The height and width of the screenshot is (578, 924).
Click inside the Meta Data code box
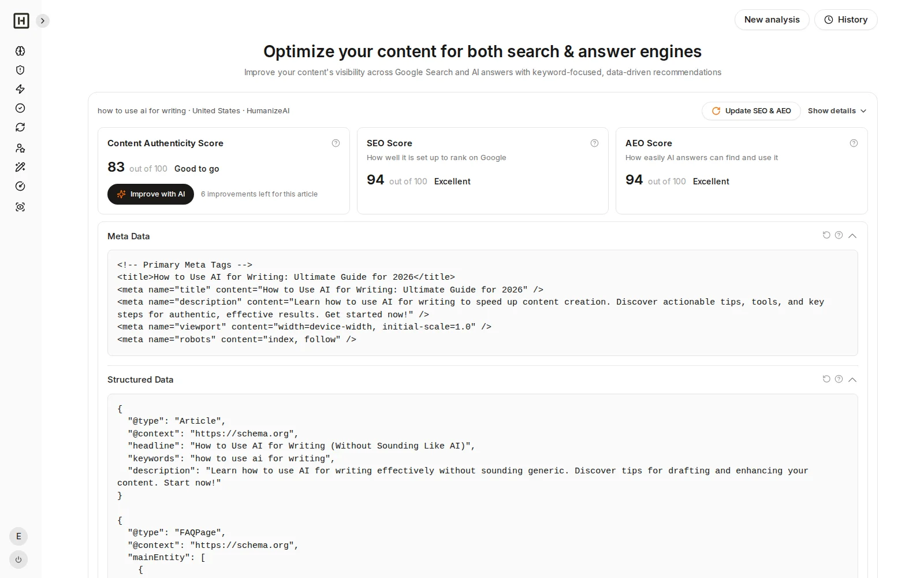(483, 303)
